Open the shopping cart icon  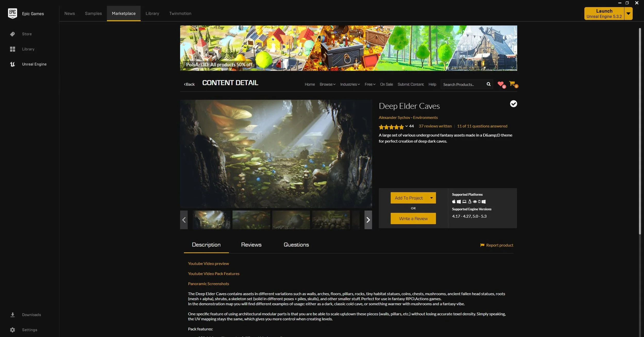point(512,84)
